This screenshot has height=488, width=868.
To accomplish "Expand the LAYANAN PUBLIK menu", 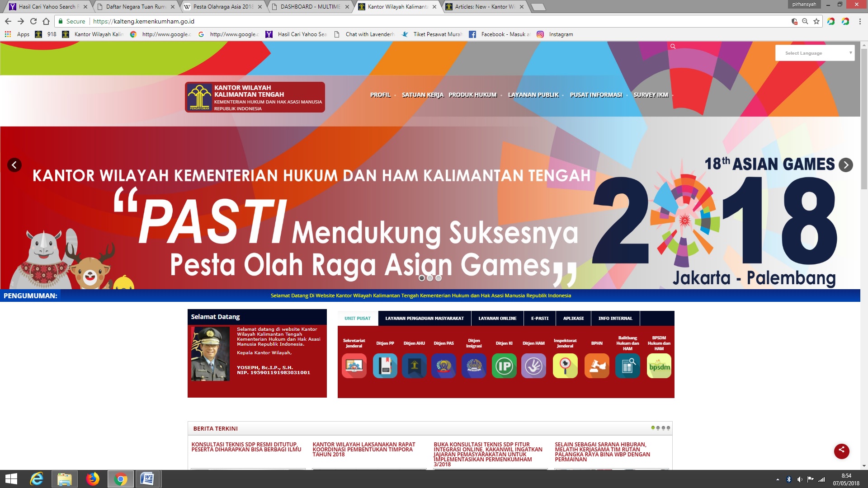I will 533,95.
